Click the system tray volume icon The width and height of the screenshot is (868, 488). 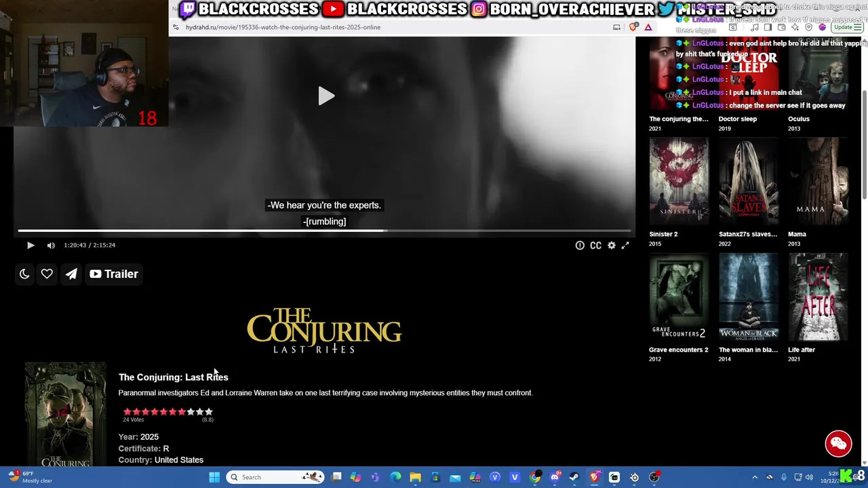coord(809,477)
